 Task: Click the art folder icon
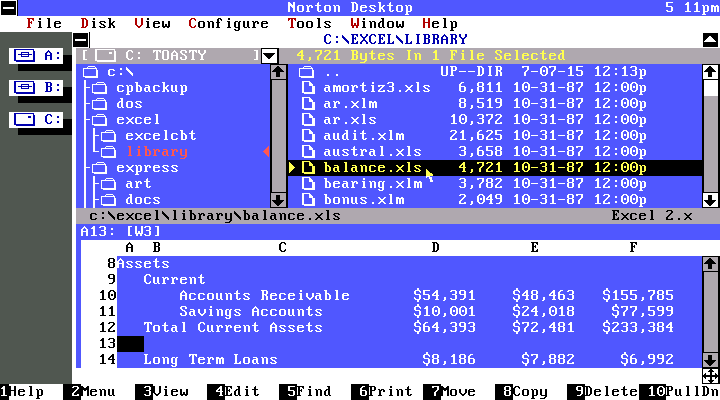click(108, 184)
